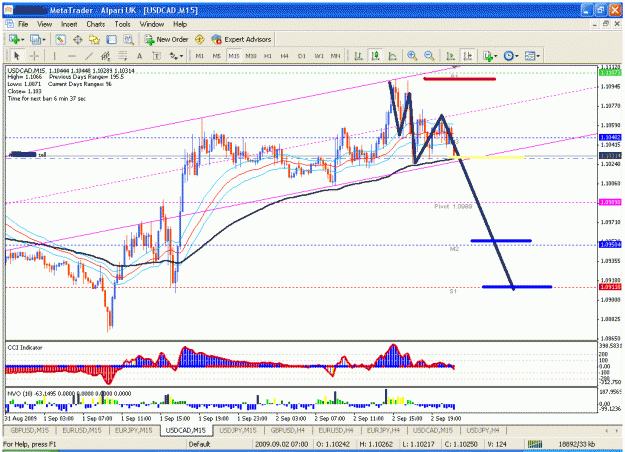Open the Tools menu
This screenshot has width=625, height=452.
coord(122,24)
